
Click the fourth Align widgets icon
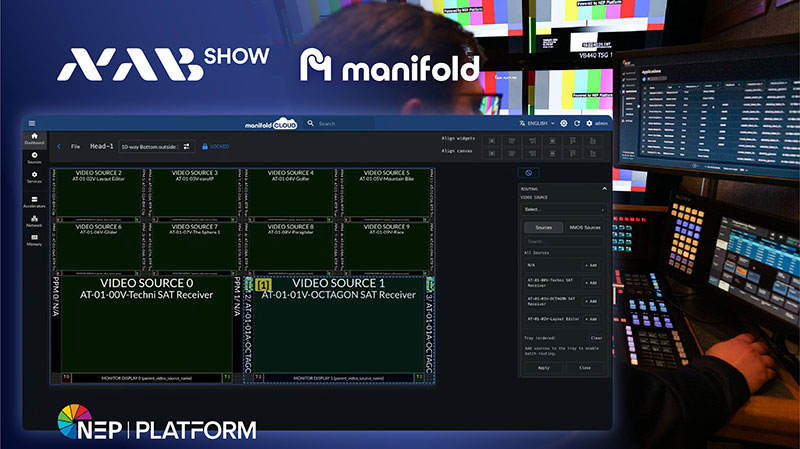point(552,141)
